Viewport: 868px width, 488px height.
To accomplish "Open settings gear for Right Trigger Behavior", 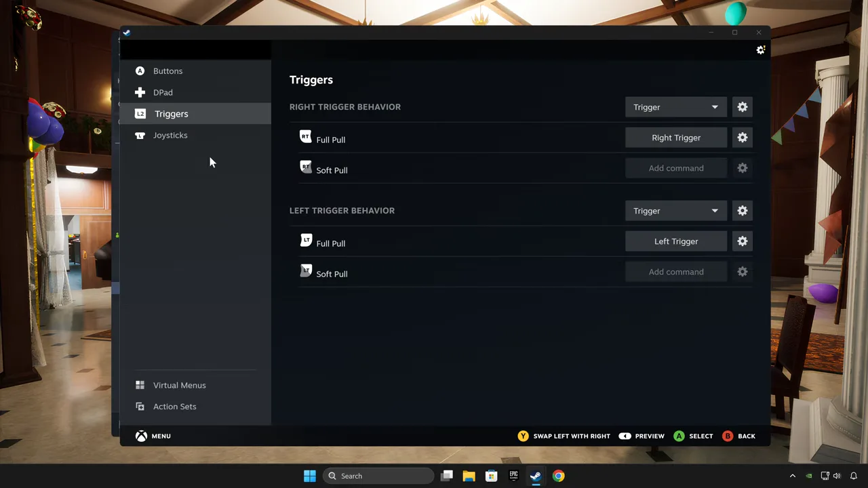I will coord(743,107).
